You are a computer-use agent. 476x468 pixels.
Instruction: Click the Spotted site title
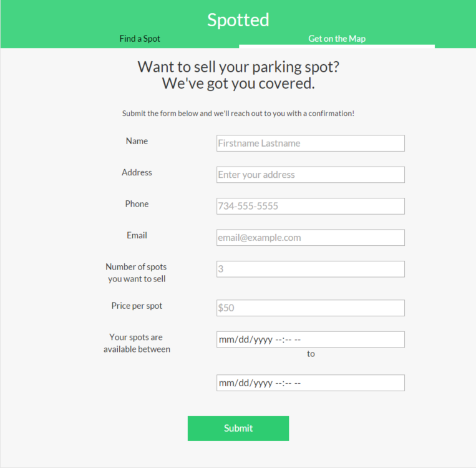pyautogui.click(x=238, y=20)
